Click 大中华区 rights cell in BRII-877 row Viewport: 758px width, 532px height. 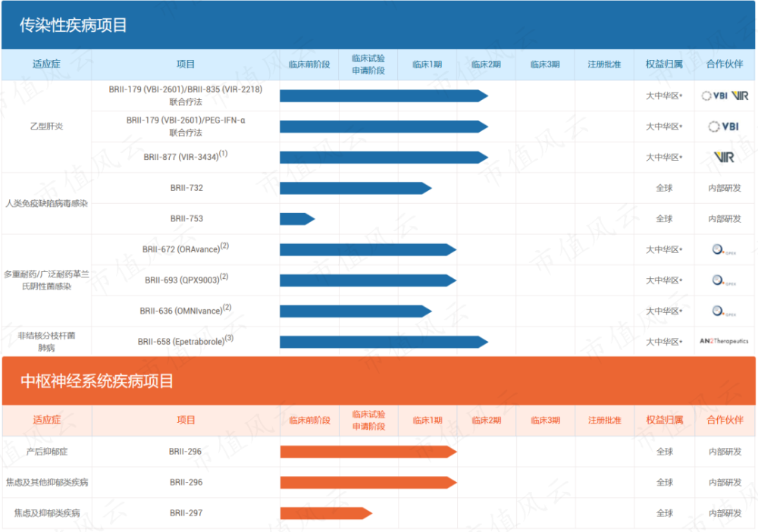664,158
